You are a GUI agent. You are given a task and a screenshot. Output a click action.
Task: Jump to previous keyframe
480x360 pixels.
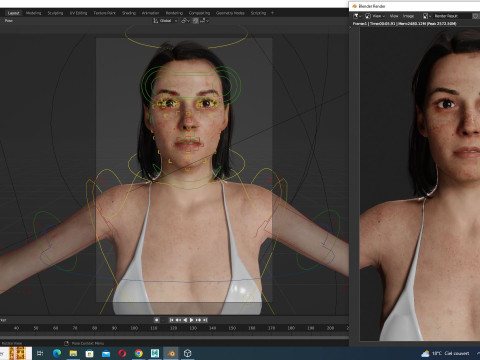(178, 320)
